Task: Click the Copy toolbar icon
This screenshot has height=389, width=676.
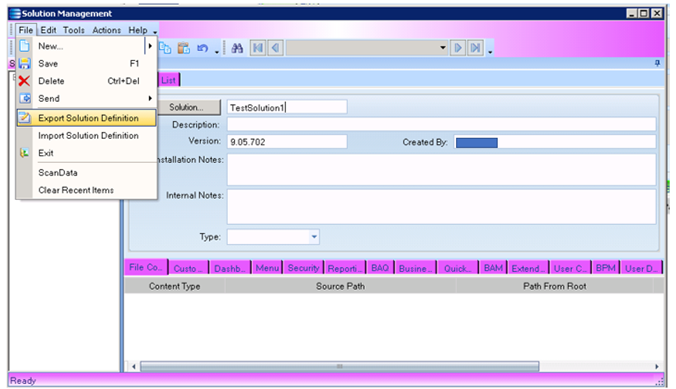Action: point(165,48)
